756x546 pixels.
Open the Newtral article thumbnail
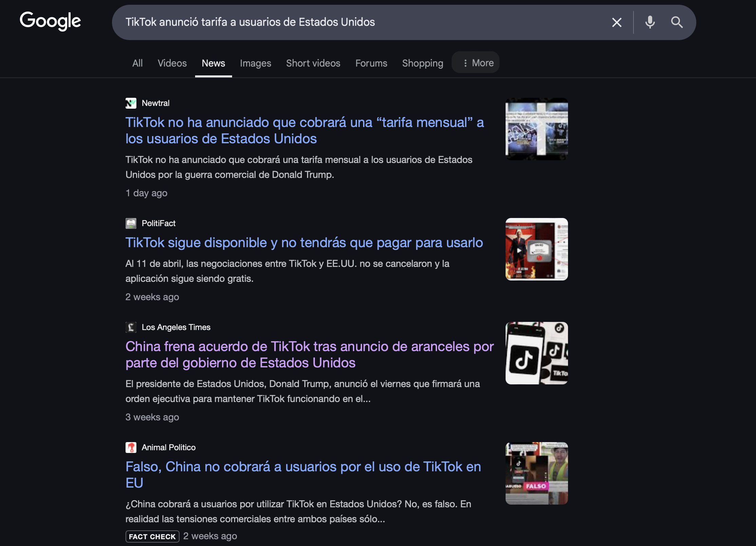[x=537, y=129]
